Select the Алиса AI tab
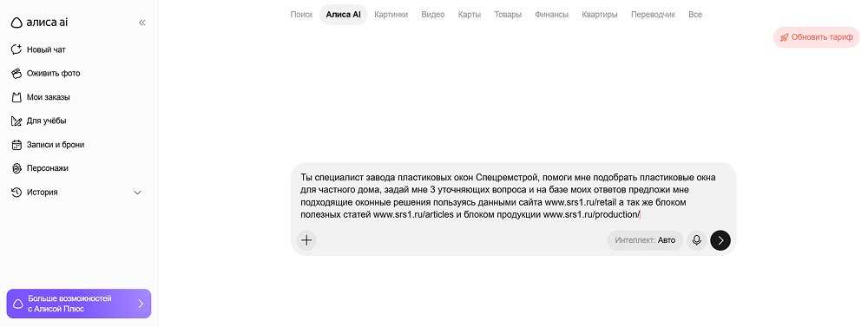The width and height of the screenshot is (868, 327). point(343,15)
